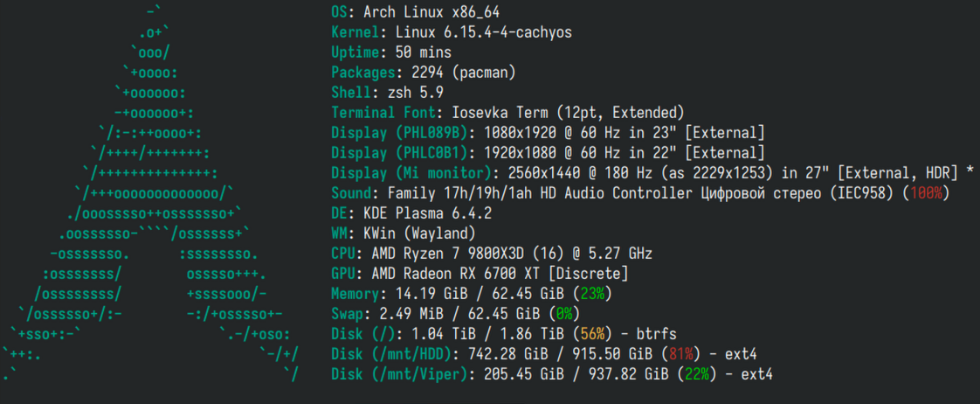Click the Packages 2294 (pacman) line

423,73
